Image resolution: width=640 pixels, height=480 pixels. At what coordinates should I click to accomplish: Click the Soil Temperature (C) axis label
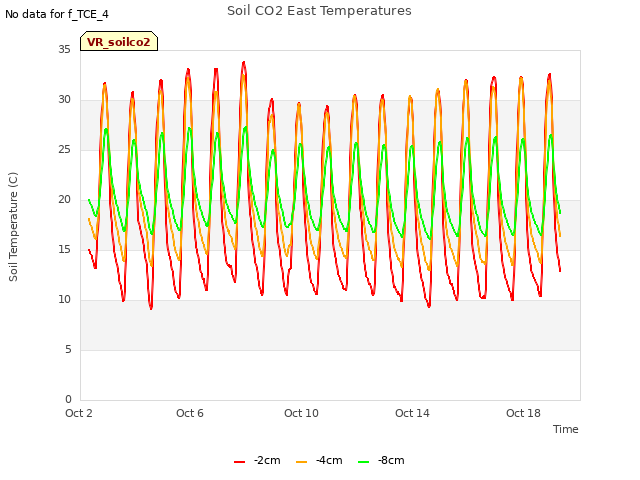(13, 227)
